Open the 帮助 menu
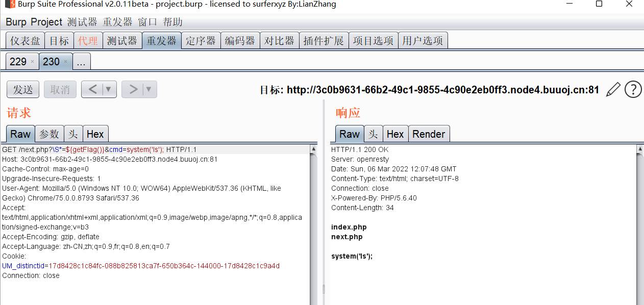 pyautogui.click(x=172, y=22)
